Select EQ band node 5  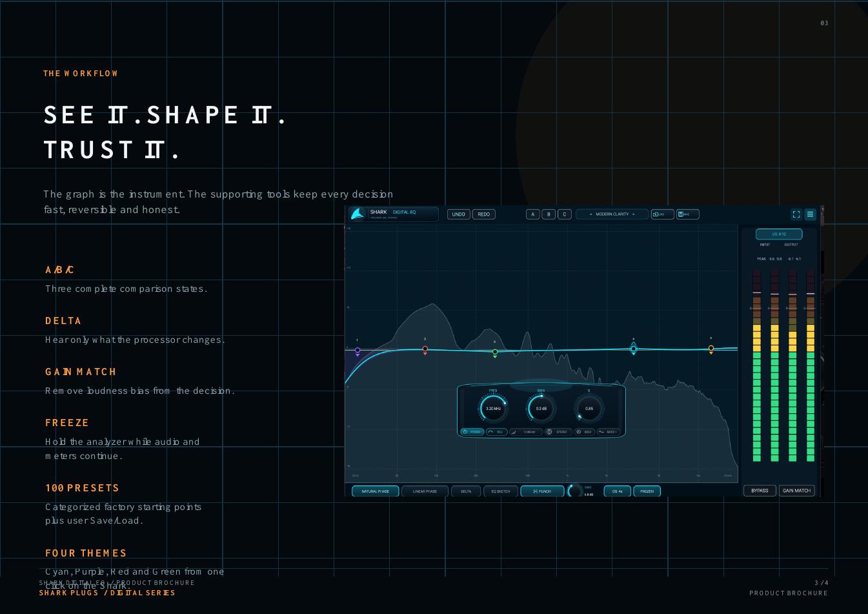click(711, 349)
